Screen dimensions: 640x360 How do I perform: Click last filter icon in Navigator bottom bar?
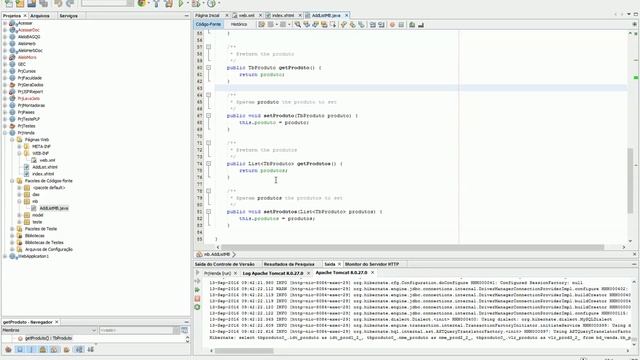coord(91,349)
